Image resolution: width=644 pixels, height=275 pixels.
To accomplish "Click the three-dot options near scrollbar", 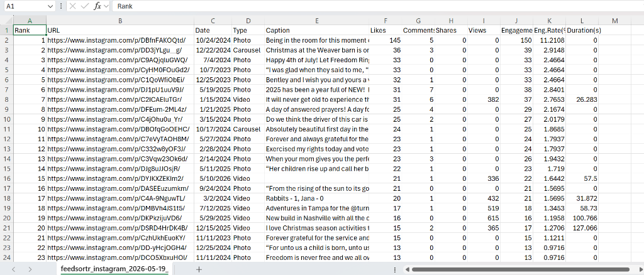I will pos(395,269).
